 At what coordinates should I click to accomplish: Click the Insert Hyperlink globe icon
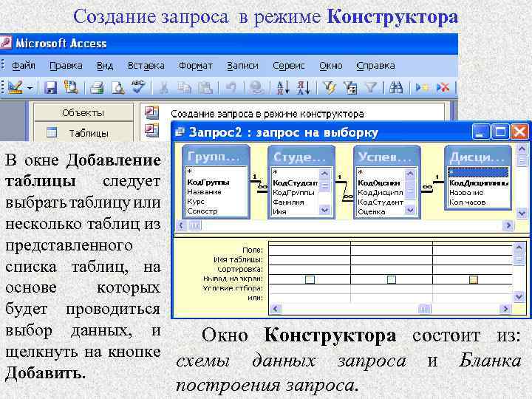pyautogui.click(x=256, y=88)
